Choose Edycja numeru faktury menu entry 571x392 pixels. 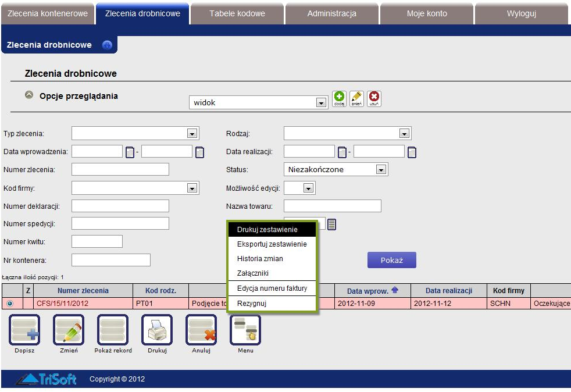pos(272,288)
